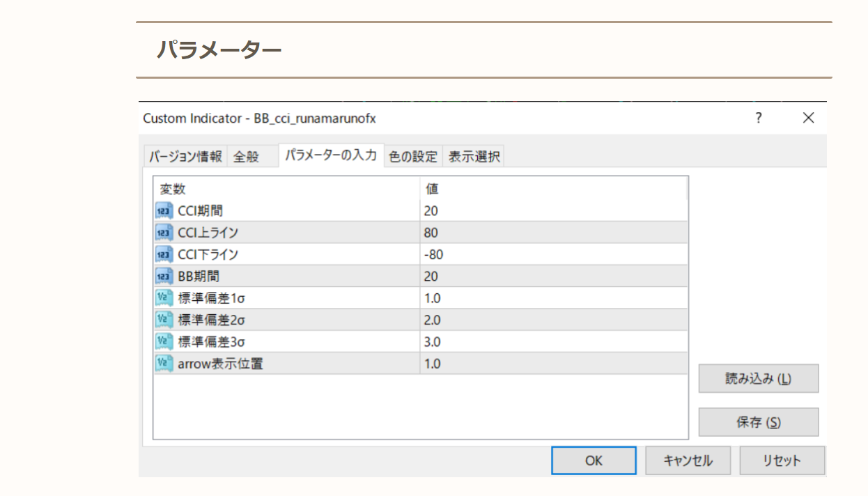
Task: Select the 表示選択 tab
Action: pyautogui.click(x=474, y=157)
